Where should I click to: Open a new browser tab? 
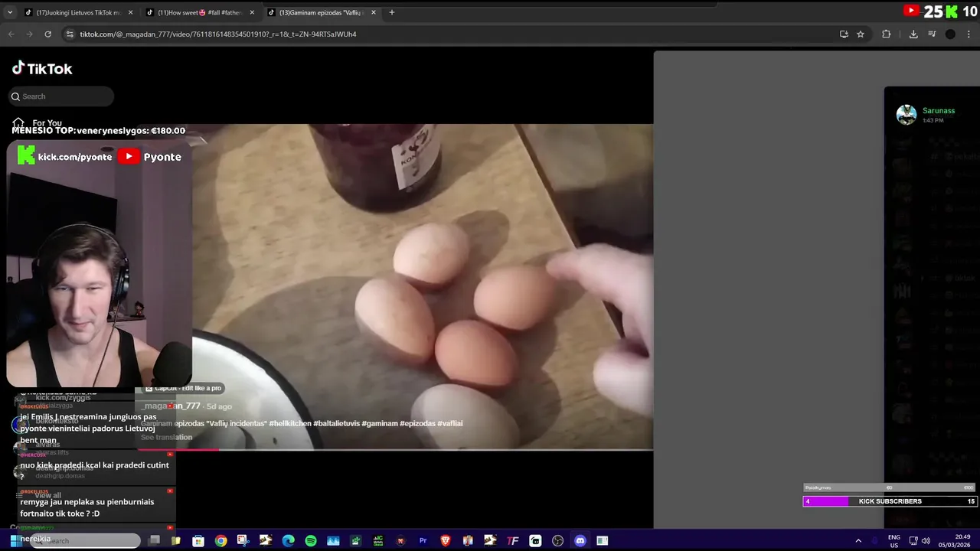[391, 12]
